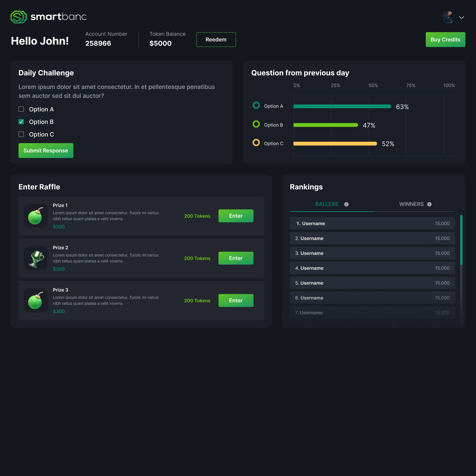Image resolution: width=476 pixels, height=476 pixels.
Task: Click the Prize 1 bomb icon
Action: (36, 216)
